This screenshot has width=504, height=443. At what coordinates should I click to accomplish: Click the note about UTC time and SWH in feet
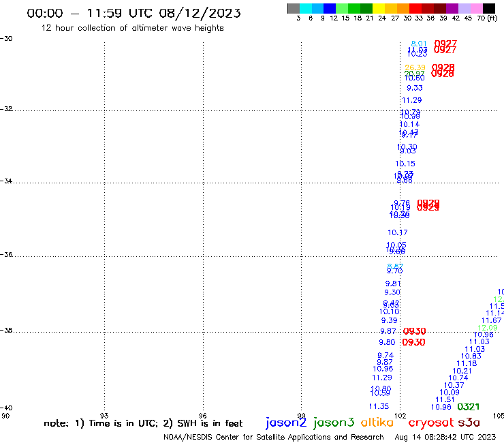[x=143, y=423]
